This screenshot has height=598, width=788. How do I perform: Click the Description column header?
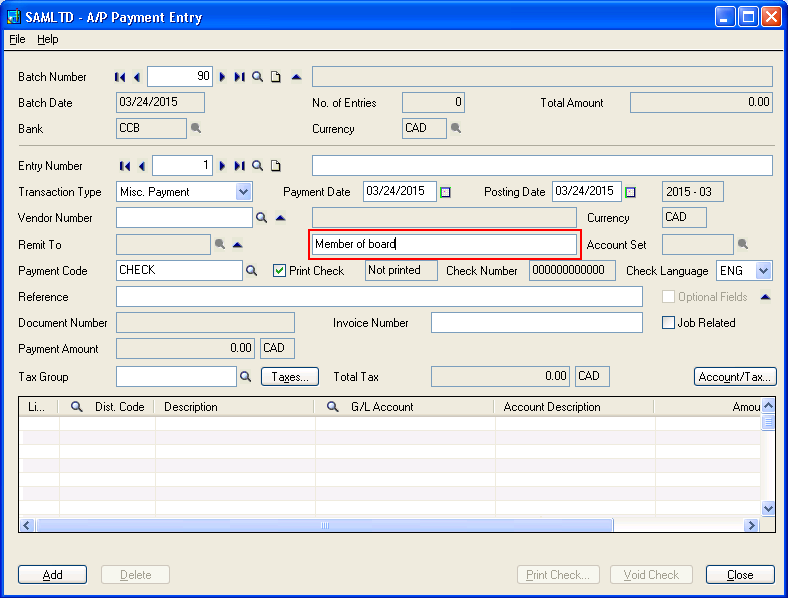[x=234, y=407]
